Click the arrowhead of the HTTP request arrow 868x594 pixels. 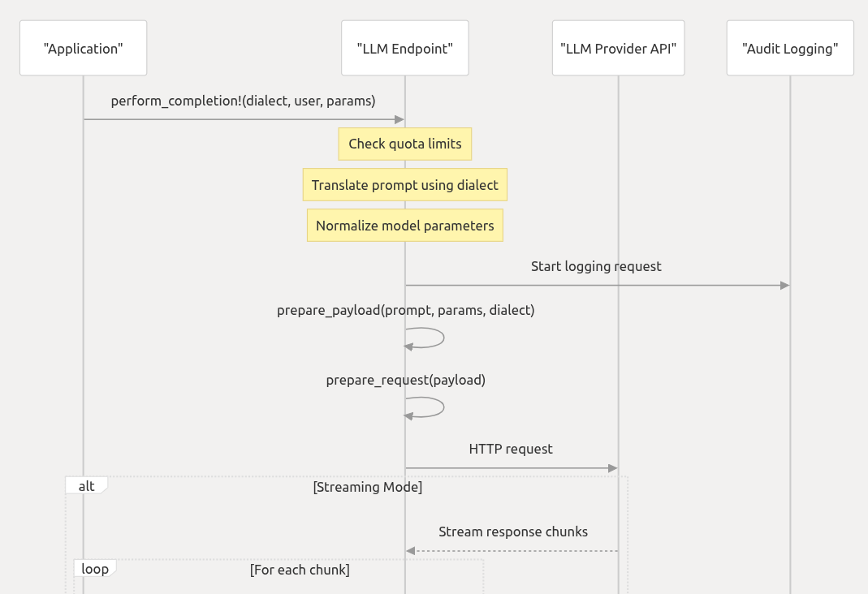pos(613,468)
